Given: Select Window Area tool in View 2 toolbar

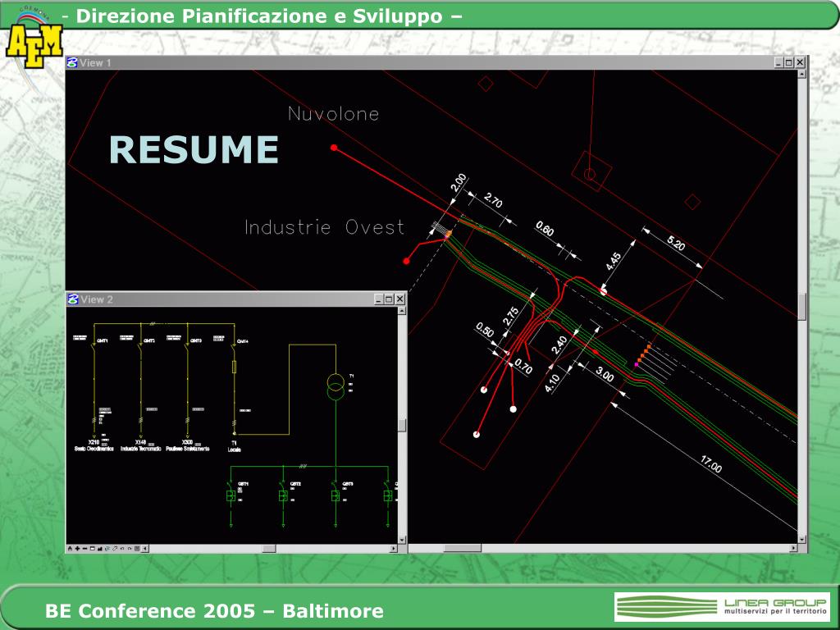Looking at the screenshot, I should [92, 549].
